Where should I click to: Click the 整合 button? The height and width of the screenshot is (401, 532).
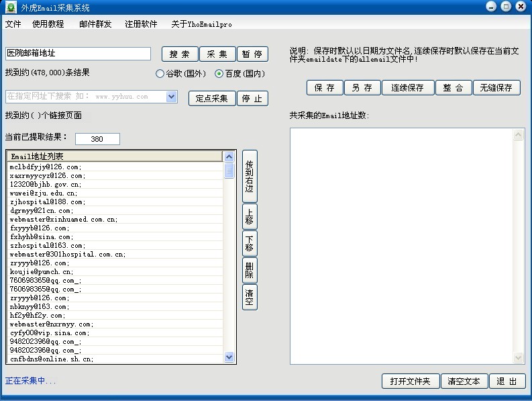(454, 88)
